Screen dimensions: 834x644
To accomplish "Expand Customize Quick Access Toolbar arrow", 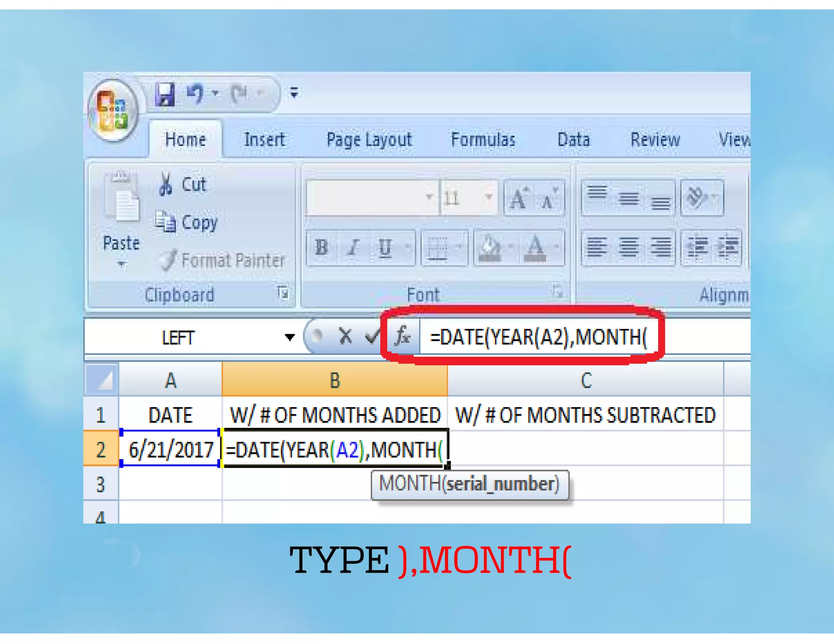I will (294, 93).
